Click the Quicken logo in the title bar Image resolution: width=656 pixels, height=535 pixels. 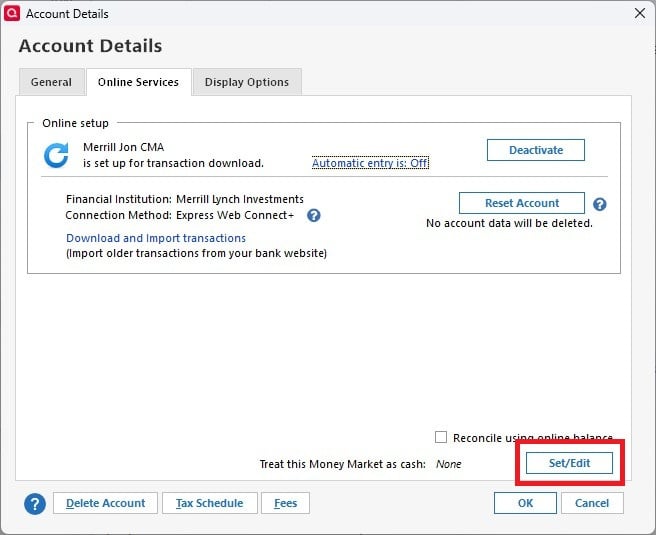click(12, 13)
